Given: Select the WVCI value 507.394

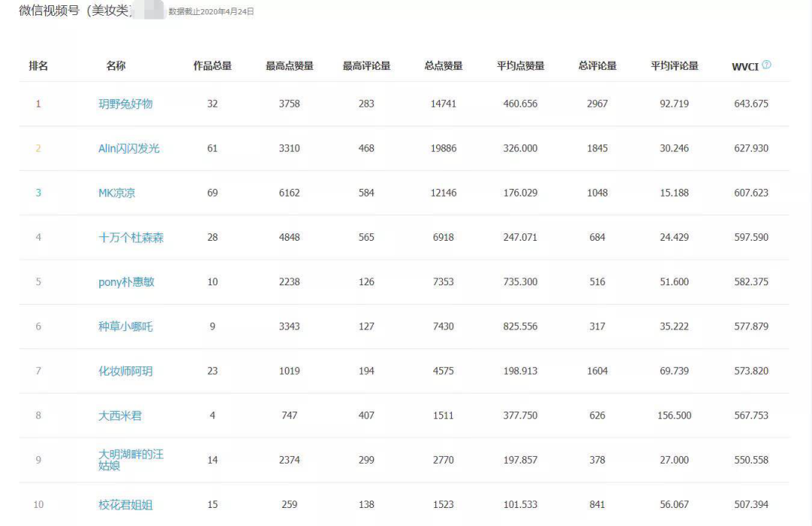Looking at the screenshot, I should (751, 505).
